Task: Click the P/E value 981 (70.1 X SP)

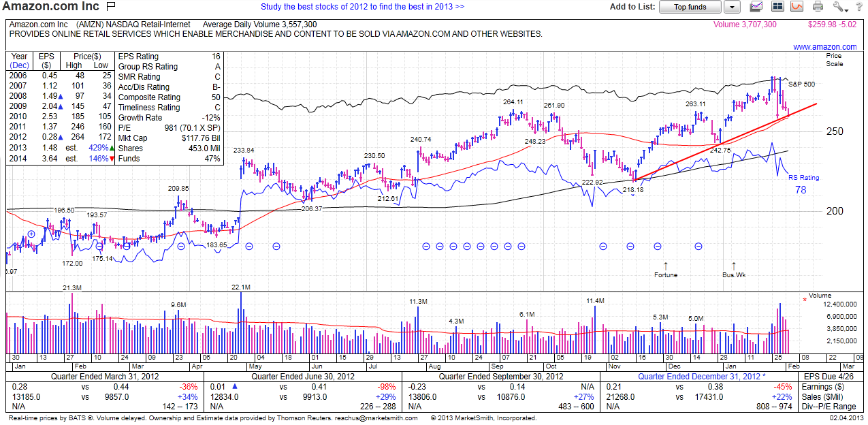Action: [x=192, y=128]
